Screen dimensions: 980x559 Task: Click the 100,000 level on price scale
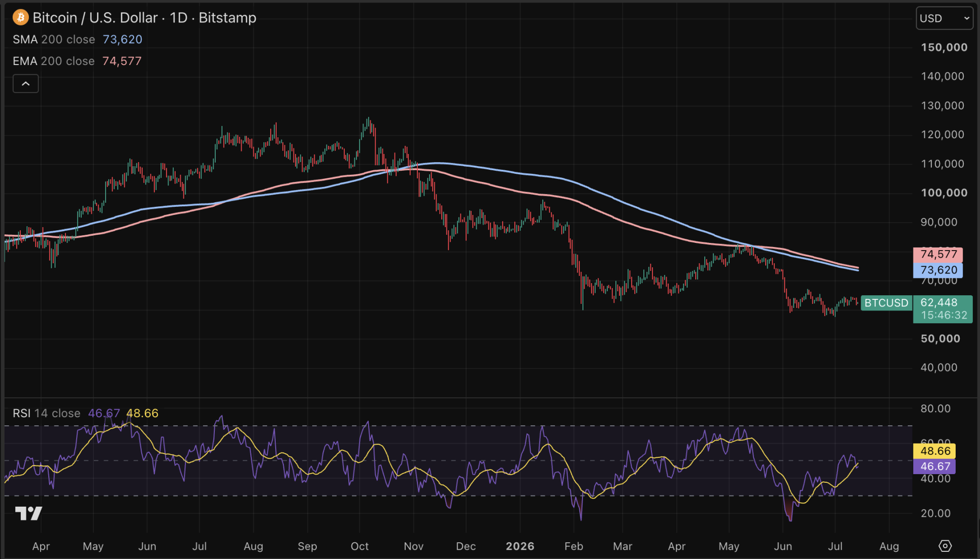[x=944, y=193]
